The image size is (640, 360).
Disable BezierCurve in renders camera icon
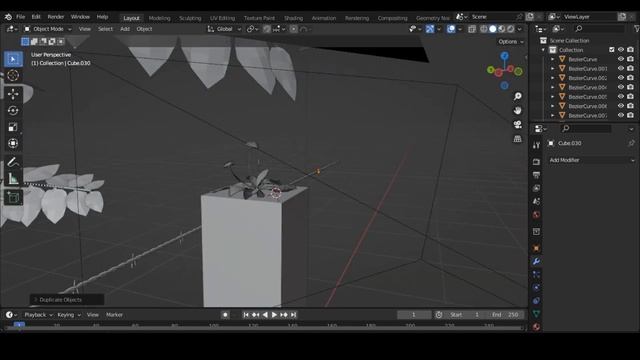(630, 59)
